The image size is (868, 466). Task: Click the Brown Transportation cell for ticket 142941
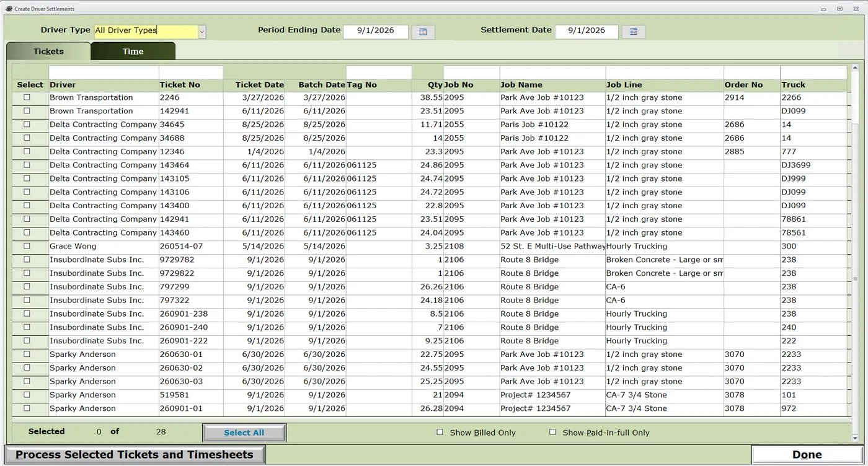point(104,111)
